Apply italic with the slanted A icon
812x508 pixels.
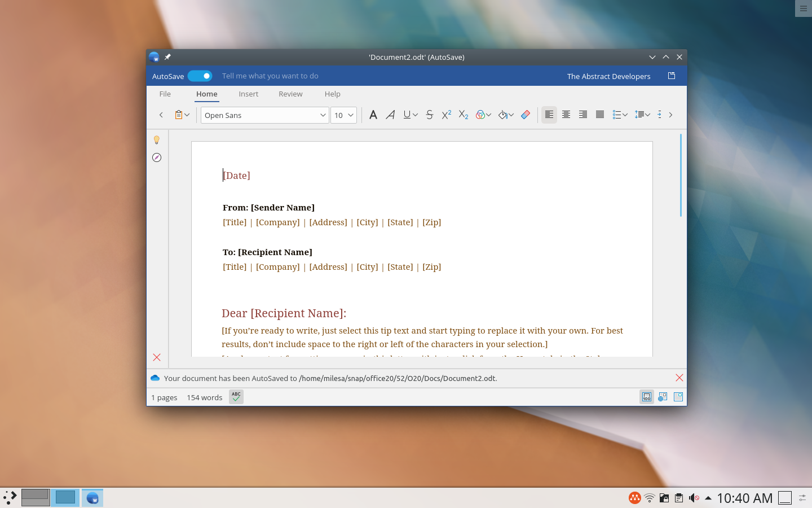[390, 115]
